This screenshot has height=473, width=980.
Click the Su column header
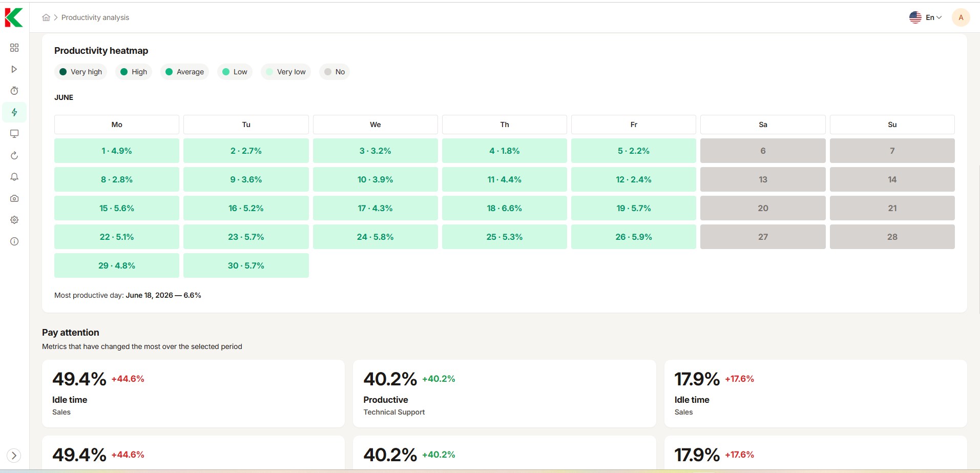pos(892,125)
